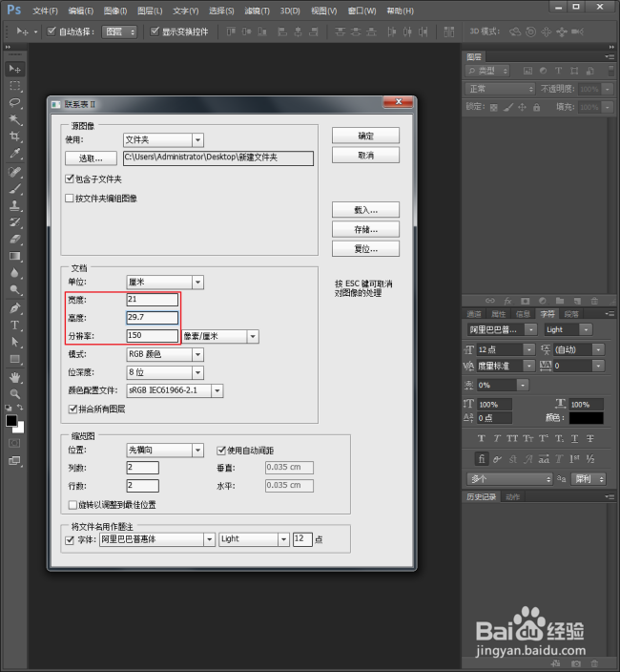The image size is (620, 672).
Task: Uncheck 包含子文件夹 option
Action: 70,178
